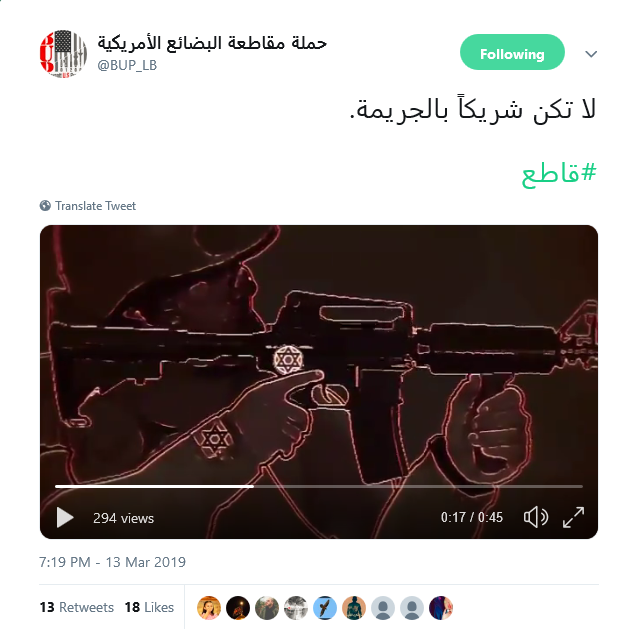Image resolution: width=636 pixels, height=629 pixels.
Task: Seek on the video progress bar
Action: 319,486
